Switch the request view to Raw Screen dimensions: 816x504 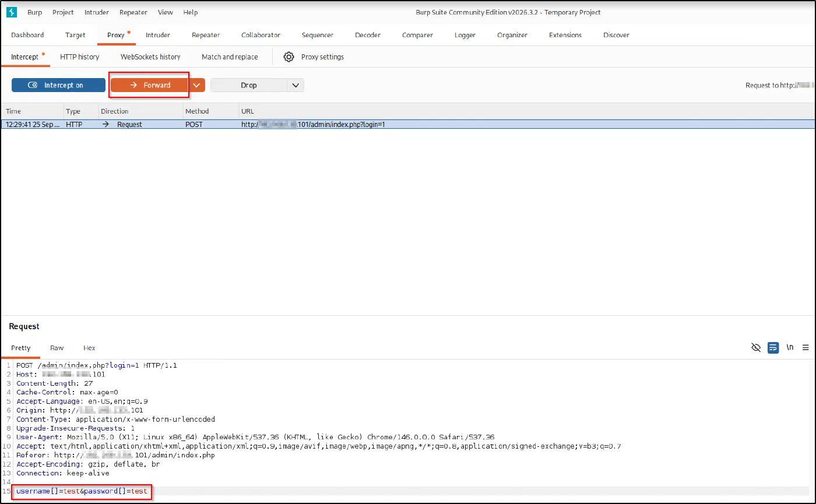point(57,348)
